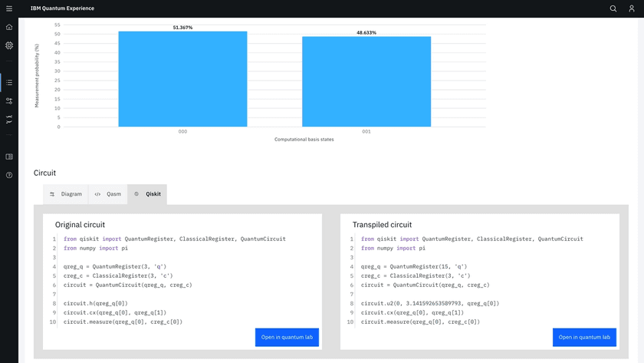
Task: Open the help question mark sidebar icon
Action: pyautogui.click(x=9, y=175)
